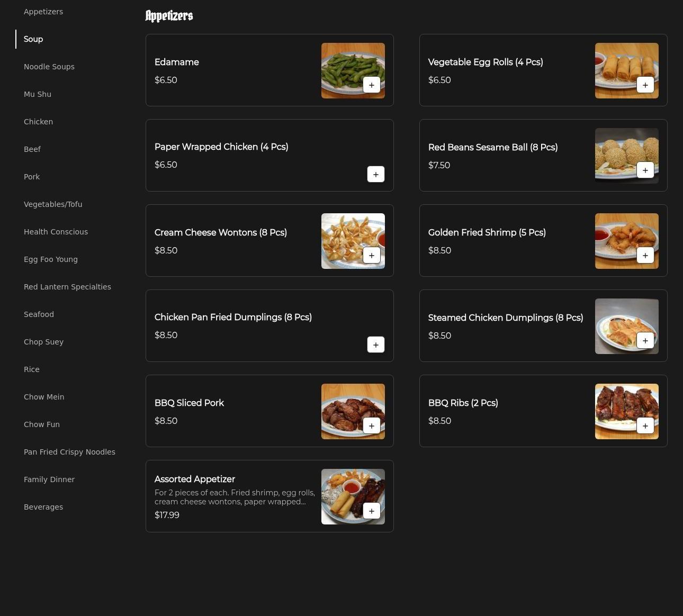Click the BBQ Ribs (2 Pcs) title
Viewport: 683px width, 616px height.
463,403
